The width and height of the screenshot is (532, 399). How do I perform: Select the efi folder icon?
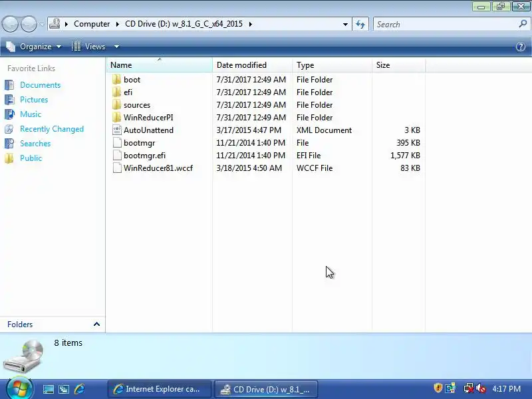pyautogui.click(x=117, y=92)
